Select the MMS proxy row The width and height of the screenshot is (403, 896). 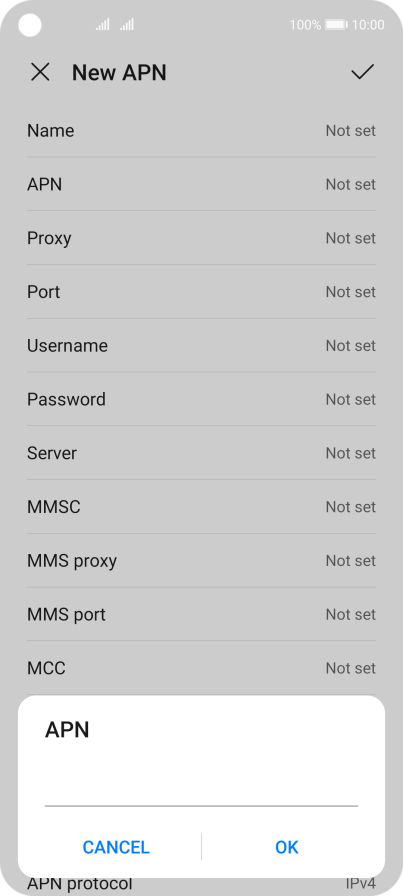(201, 561)
